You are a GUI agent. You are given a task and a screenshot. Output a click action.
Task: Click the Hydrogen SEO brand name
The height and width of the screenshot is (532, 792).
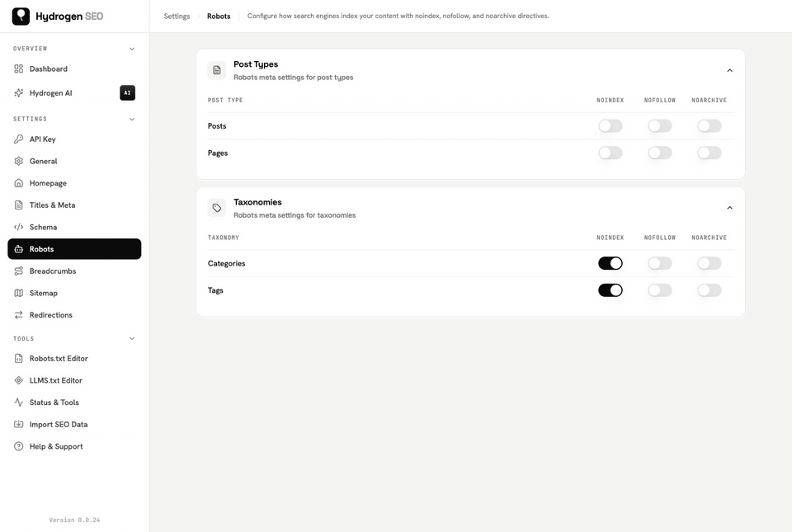coord(69,16)
